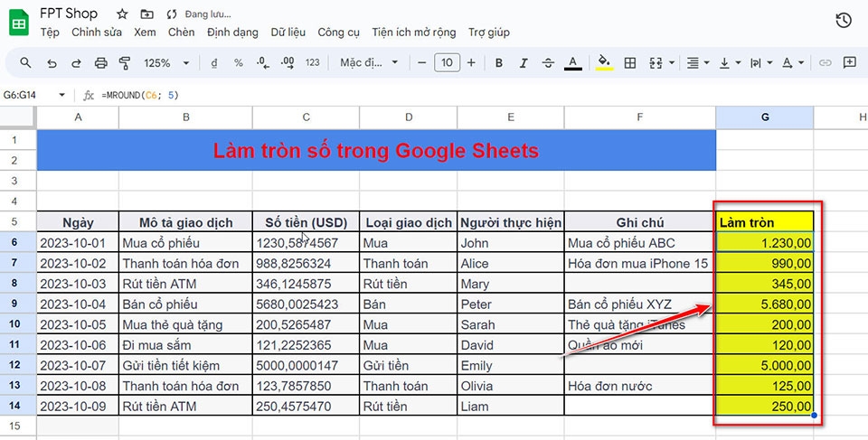Decrease decimal places
The height and width of the screenshot is (440, 868).
[263, 63]
